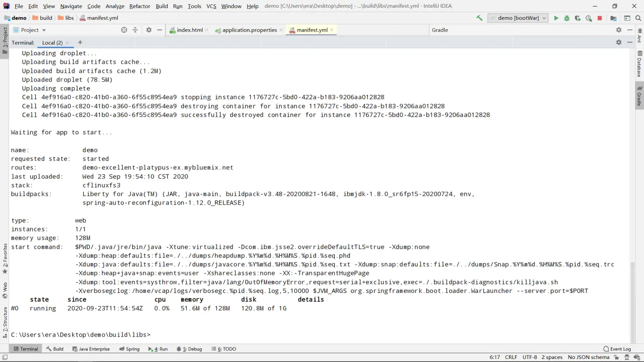Build project with the hammer icon
The height and width of the screenshot is (362, 644).
pos(479,18)
